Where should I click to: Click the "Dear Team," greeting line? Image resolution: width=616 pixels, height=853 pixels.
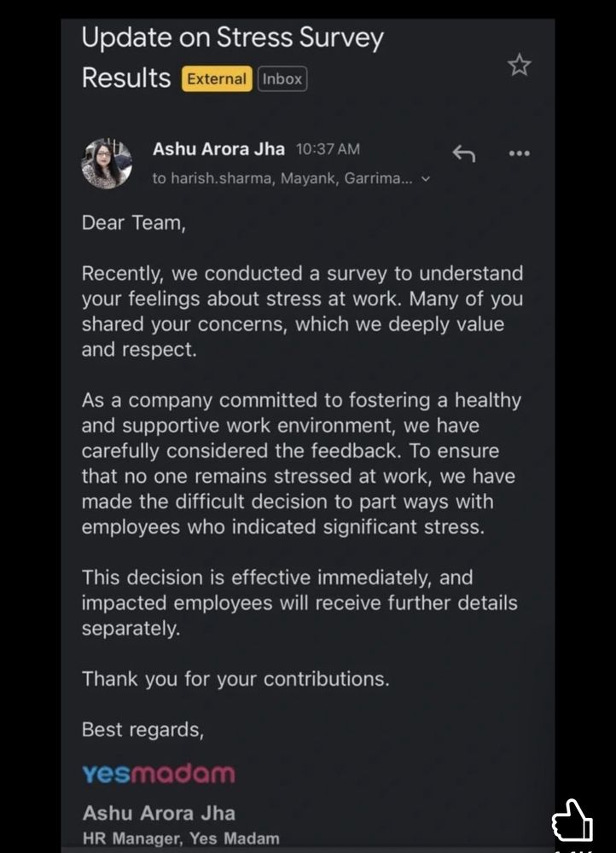point(132,223)
